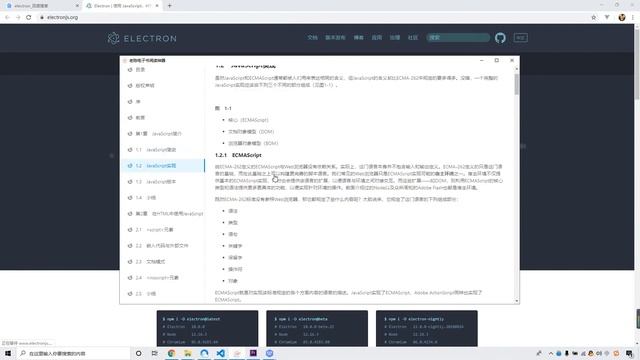Open the last running app icon on taskbar
The height and width of the screenshot is (360, 640).
click(x=269, y=353)
